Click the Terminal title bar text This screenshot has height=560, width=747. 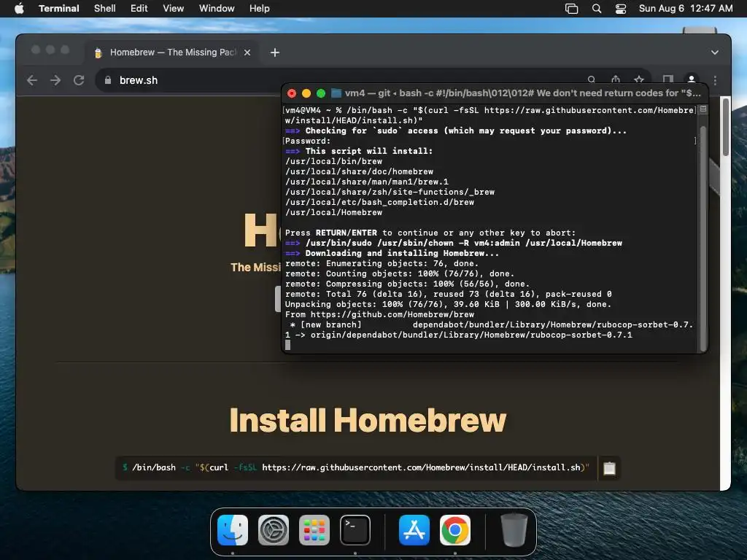(522, 93)
